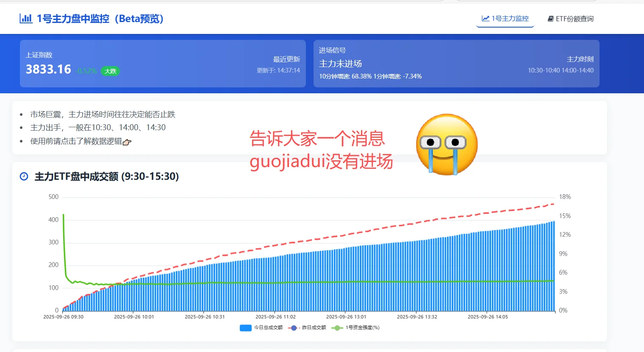Click the green 大跌 badge
Viewport: 644px width, 352px height.
110,72
